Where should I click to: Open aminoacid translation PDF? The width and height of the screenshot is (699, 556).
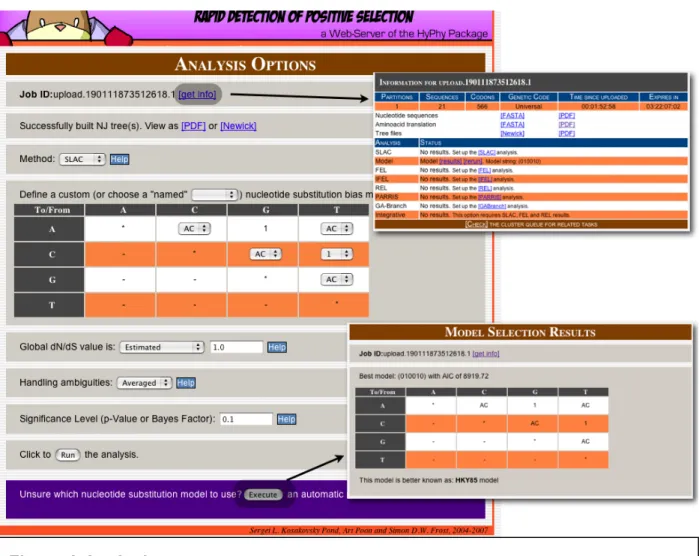click(566, 124)
